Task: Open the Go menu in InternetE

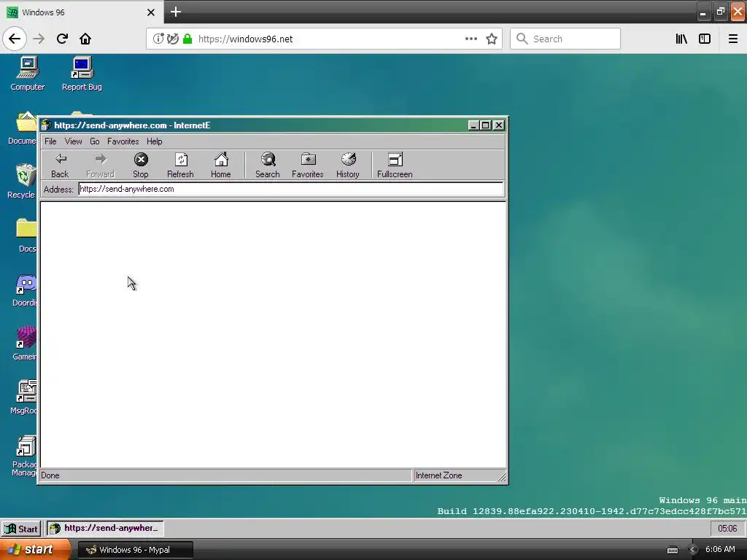Action: tap(95, 141)
